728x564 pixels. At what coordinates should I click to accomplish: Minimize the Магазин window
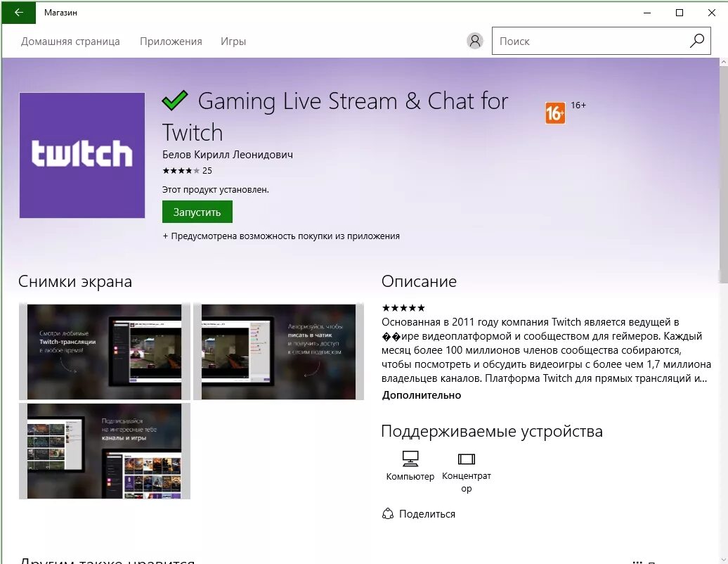[x=648, y=13]
